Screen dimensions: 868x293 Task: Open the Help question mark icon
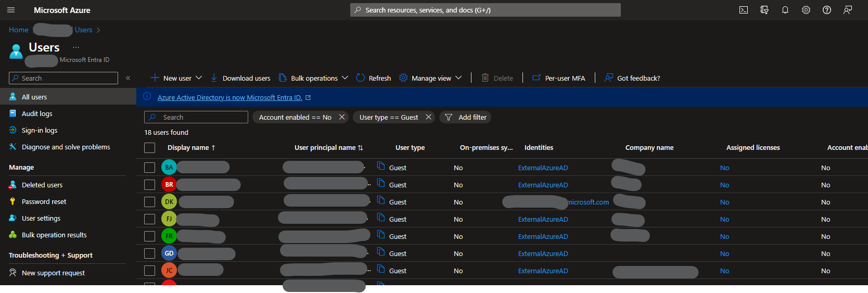coord(827,10)
